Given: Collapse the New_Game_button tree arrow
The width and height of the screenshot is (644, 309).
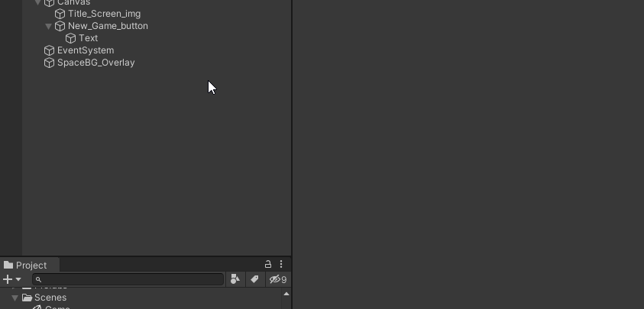Looking at the screenshot, I should [48, 26].
